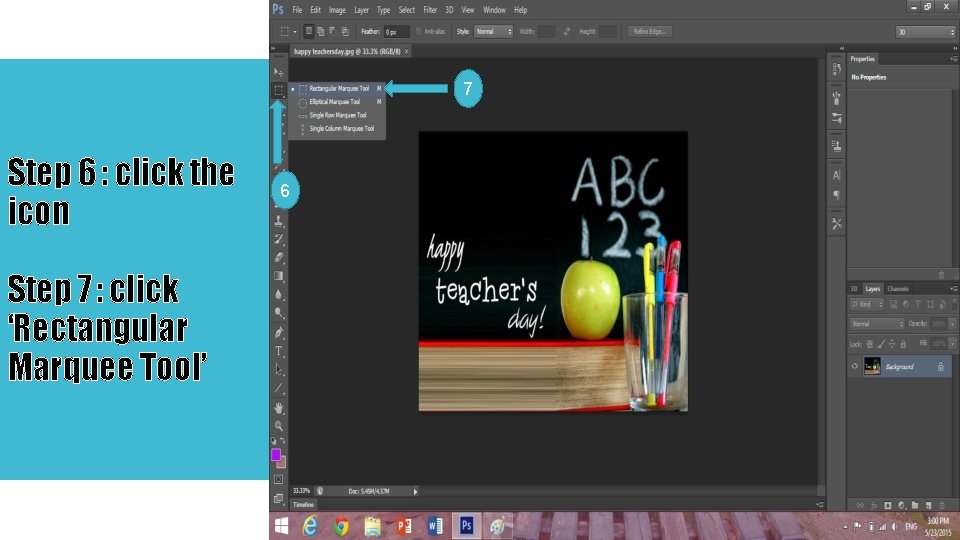Open the Character panel icon
Image resolution: width=960 pixels, height=540 pixels.
point(836,175)
